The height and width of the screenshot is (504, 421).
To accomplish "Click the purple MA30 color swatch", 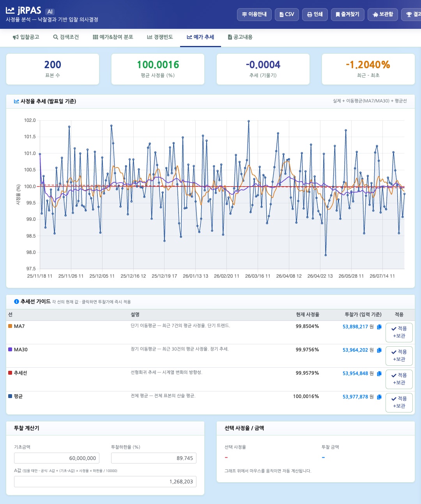I will click(x=10, y=349).
